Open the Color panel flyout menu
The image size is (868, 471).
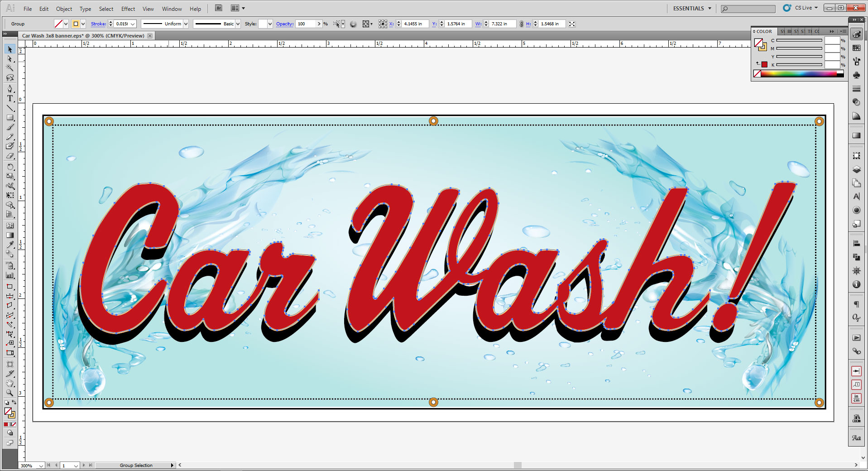(843, 31)
